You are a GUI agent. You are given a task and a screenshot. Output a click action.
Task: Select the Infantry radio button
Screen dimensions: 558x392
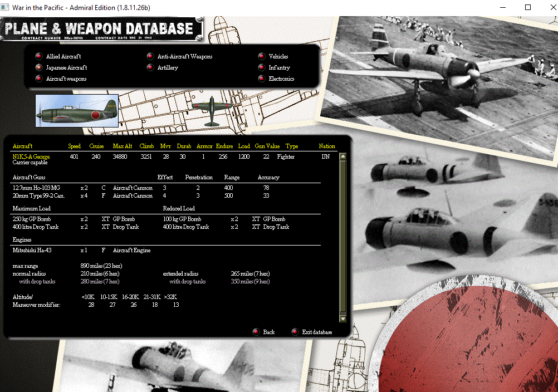click(262, 67)
